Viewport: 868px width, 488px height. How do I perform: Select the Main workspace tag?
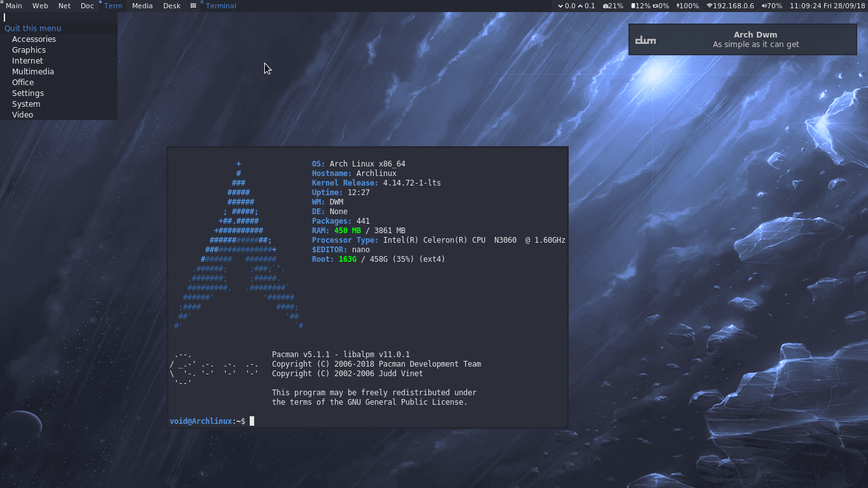(14, 6)
